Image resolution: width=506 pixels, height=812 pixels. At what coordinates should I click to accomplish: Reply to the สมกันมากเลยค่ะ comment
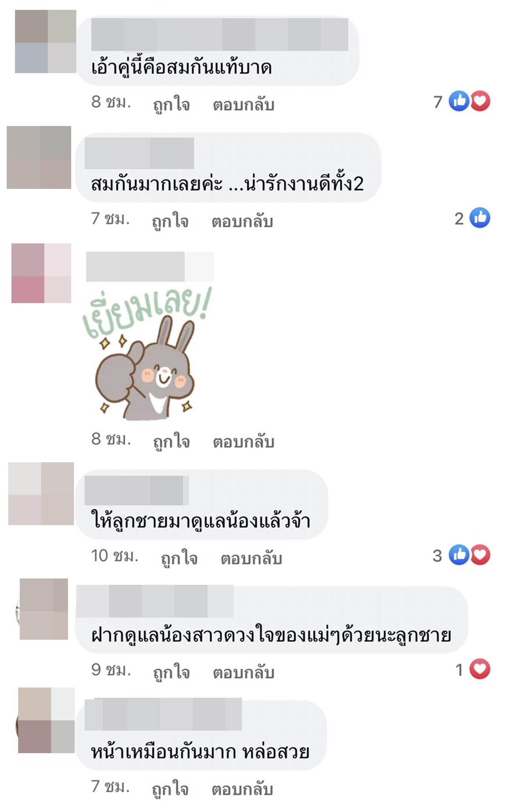tap(242, 221)
